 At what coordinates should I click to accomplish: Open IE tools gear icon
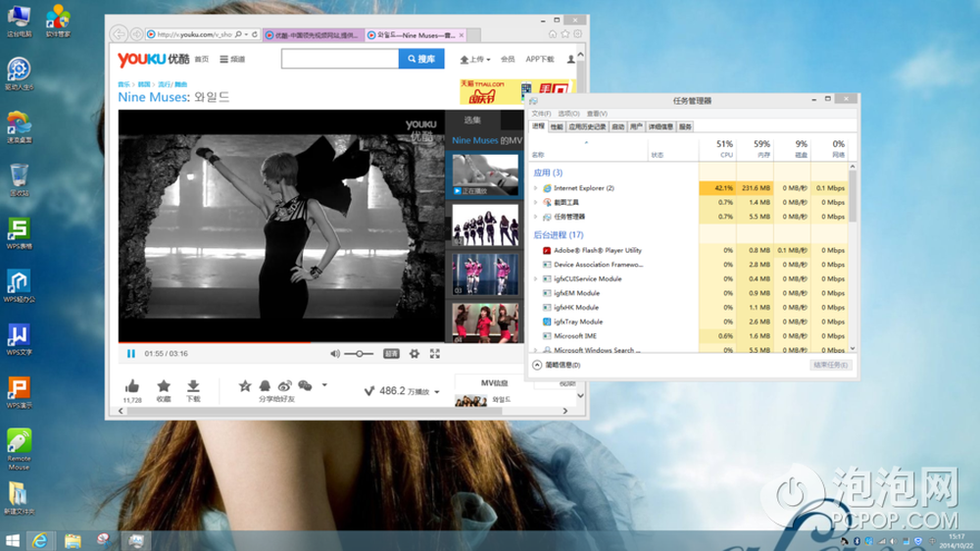[577, 33]
